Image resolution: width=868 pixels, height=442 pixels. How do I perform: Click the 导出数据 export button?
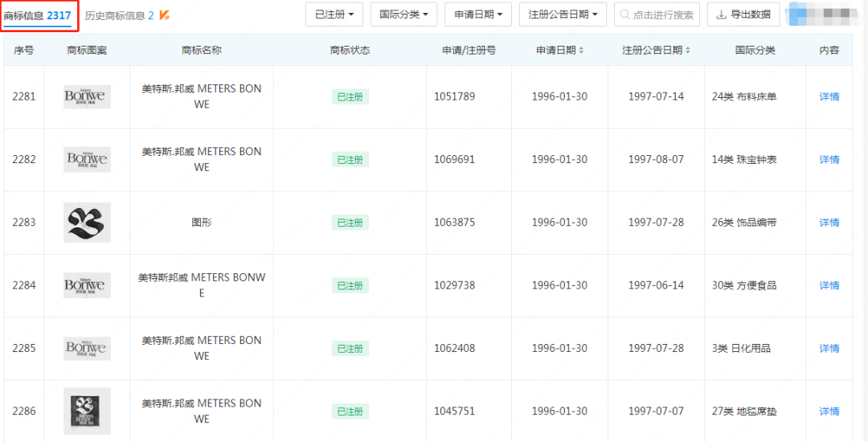[743, 14]
